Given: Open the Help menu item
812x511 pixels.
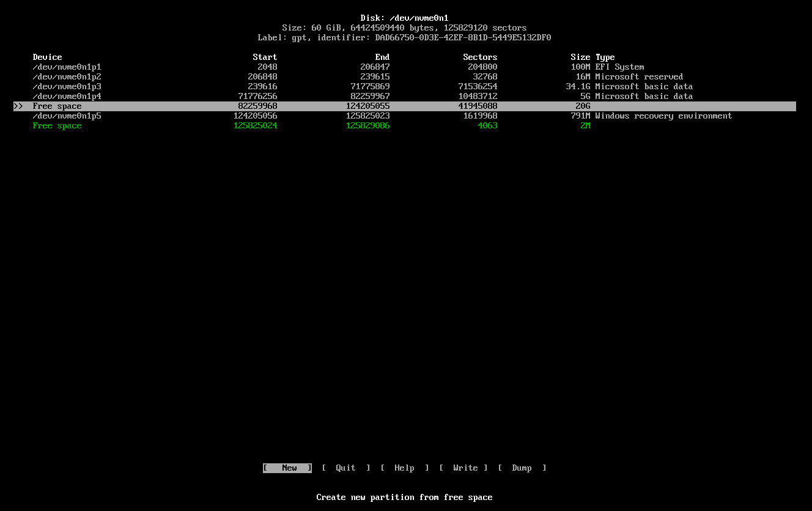Looking at the screenshot, I should [405, 468].
